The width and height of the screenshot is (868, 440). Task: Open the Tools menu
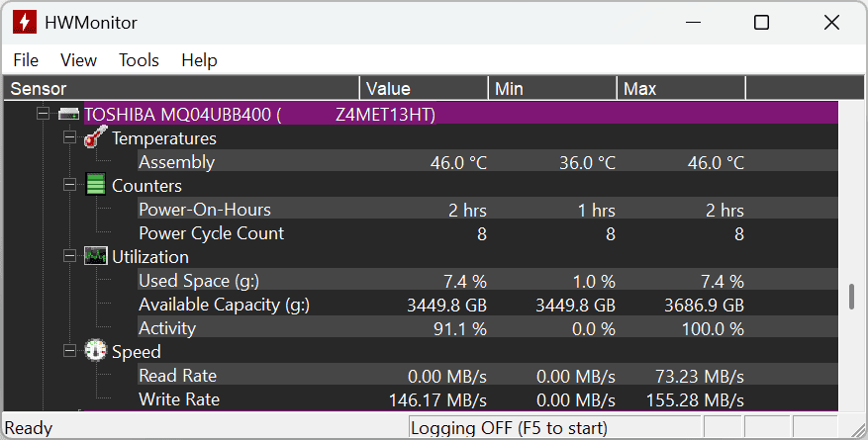(x=139, y=59)
